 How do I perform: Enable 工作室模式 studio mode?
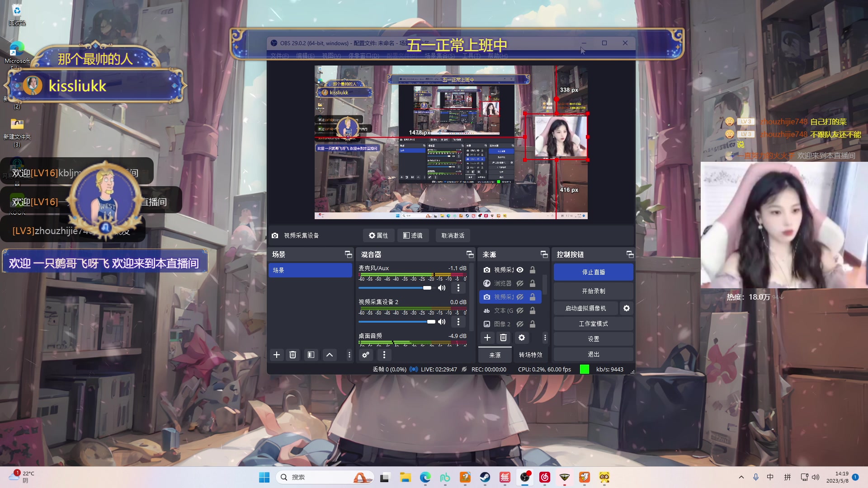(593, 324)
